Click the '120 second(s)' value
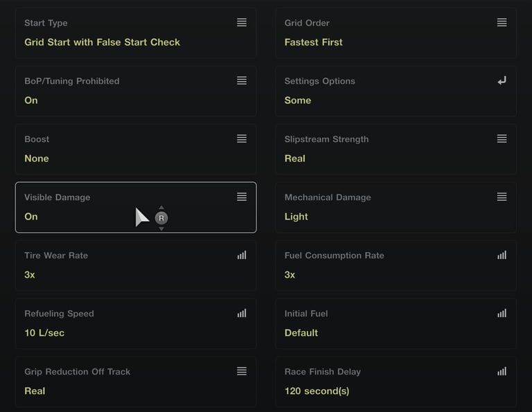Image resolution: width=532 pixels, height=412 pixels. [317, 391]
